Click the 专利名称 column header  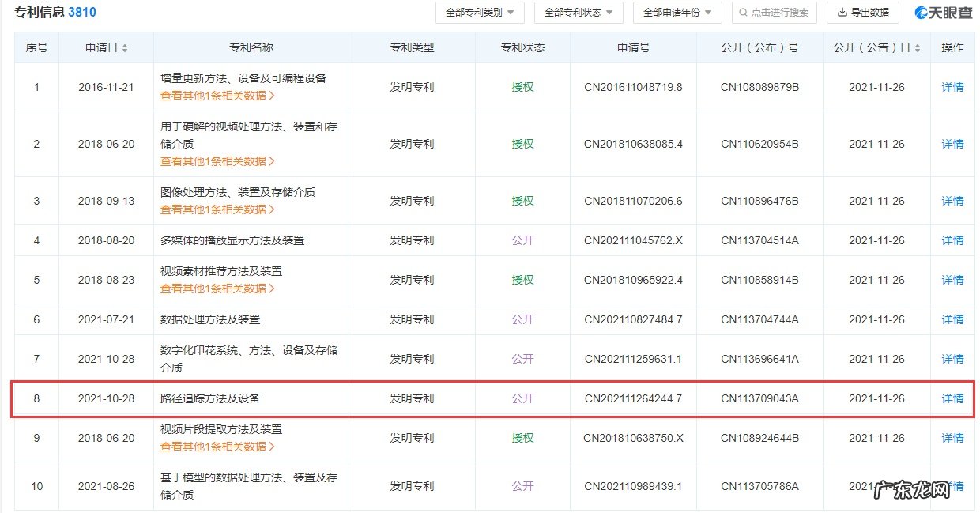click(251, 47)
